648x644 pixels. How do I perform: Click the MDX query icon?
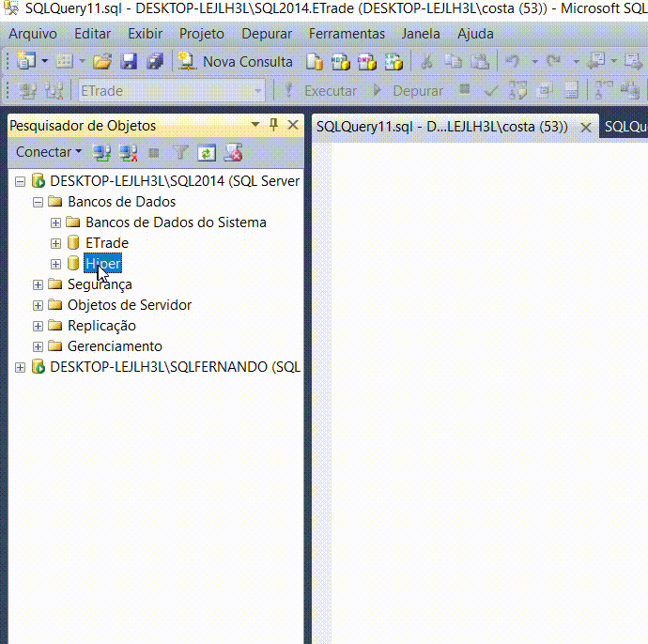(x=341, y=62)
